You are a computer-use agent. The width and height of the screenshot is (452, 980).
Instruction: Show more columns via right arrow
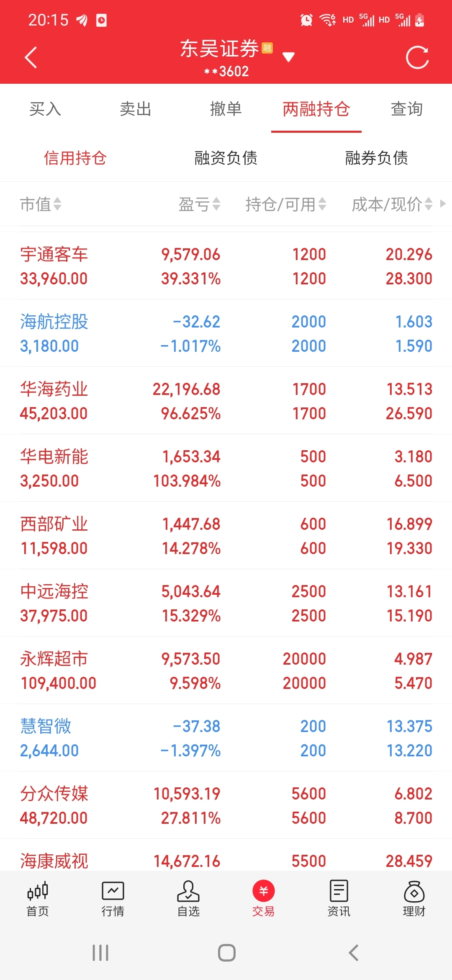pos(443,204)
